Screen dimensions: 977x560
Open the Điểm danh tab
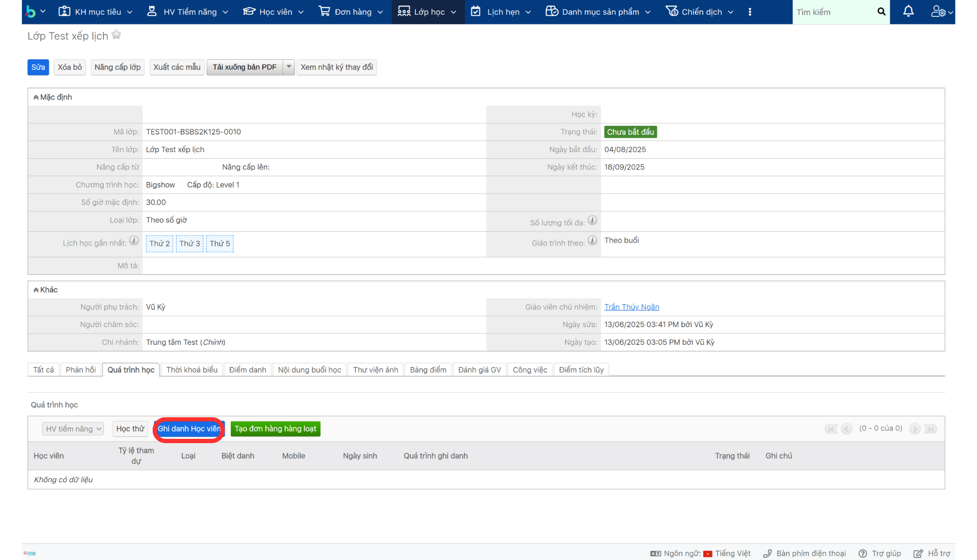pos(247,370)
